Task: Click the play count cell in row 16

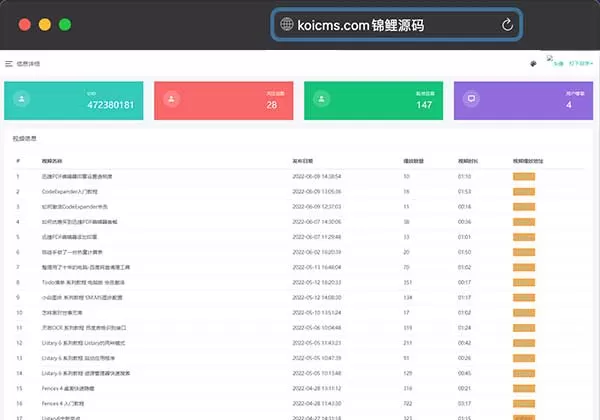Action: (x=408, y=404)
